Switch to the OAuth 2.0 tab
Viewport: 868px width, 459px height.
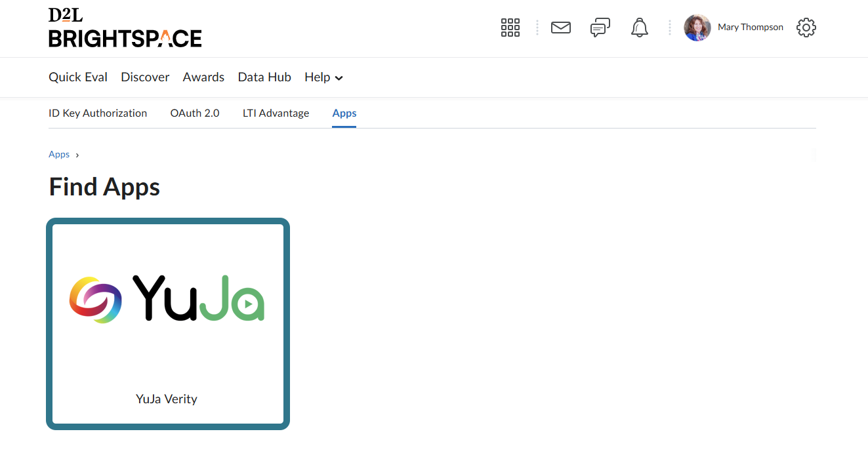(195, 113)
